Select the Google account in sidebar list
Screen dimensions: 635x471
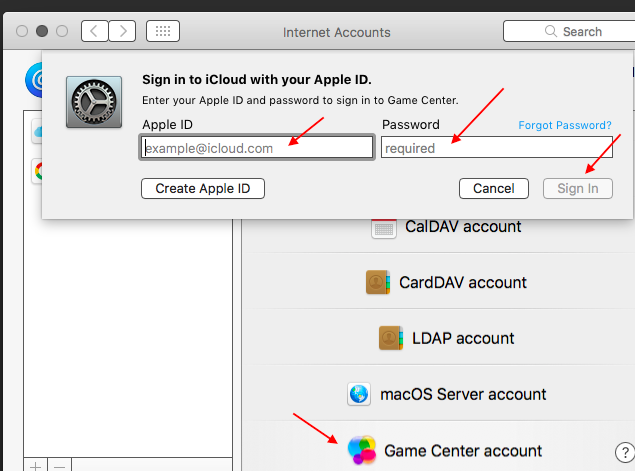point(37,171)
